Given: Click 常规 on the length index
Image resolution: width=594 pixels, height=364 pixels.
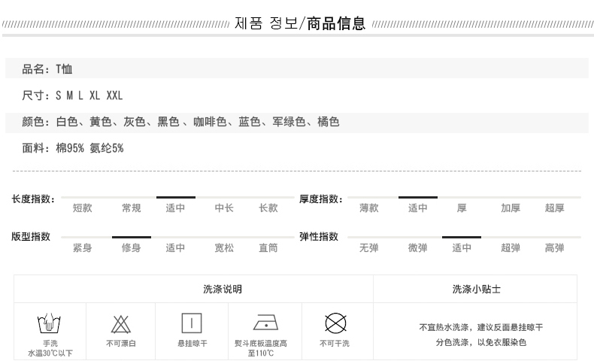Looking at the screenshot, I should point(131,208).
